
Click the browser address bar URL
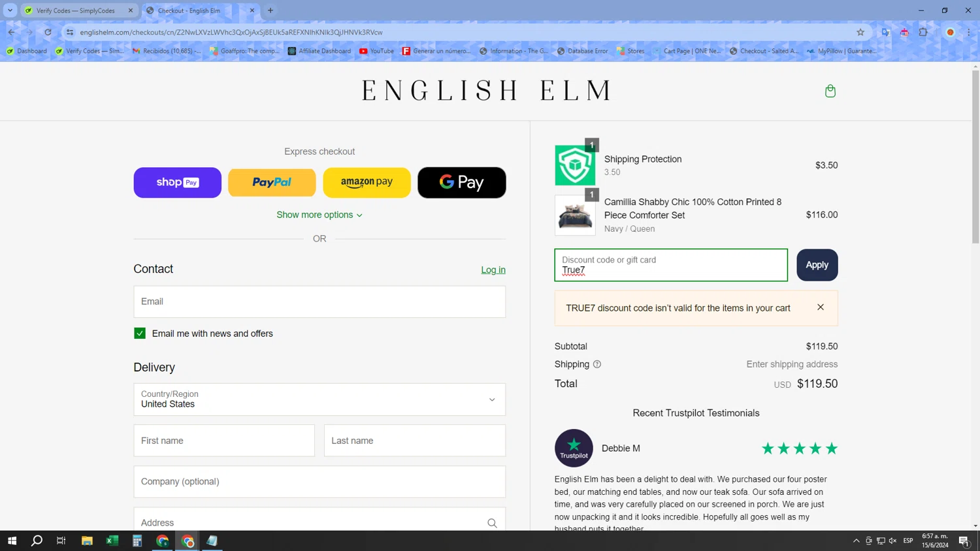(x=231, y=32)
